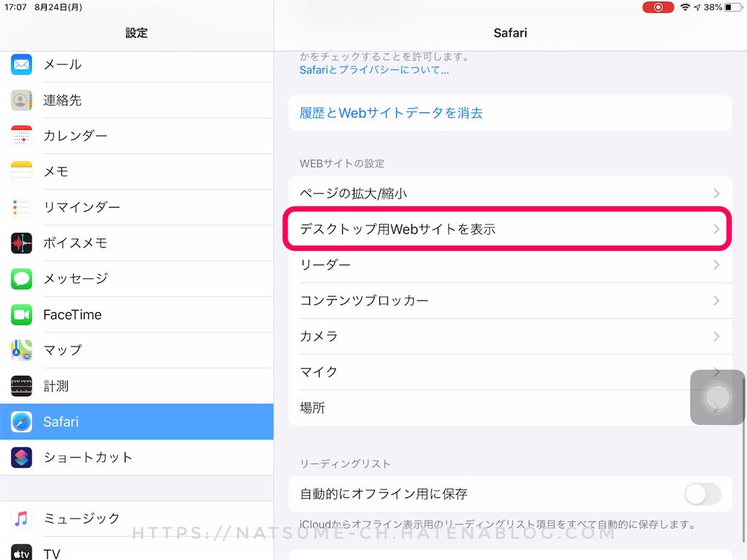Select ボイスメモ label in sidebar
This screenshot has height=560, width=747.
[75, 243]
